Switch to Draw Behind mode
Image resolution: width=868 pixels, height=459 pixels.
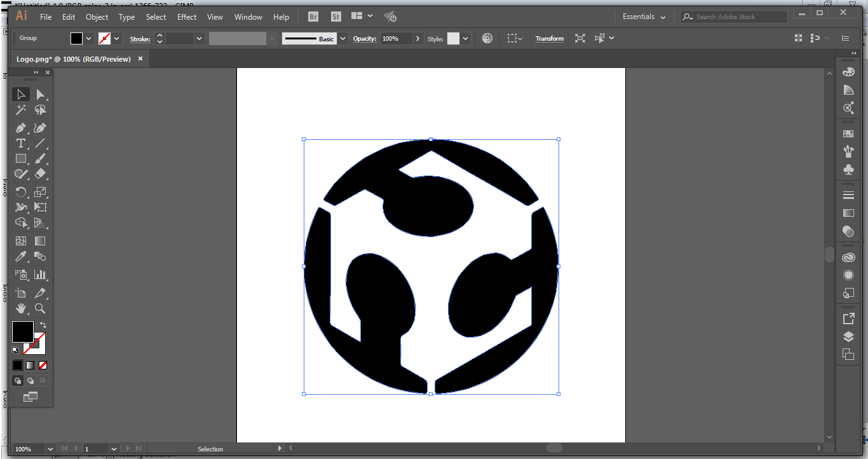point(30,381)
